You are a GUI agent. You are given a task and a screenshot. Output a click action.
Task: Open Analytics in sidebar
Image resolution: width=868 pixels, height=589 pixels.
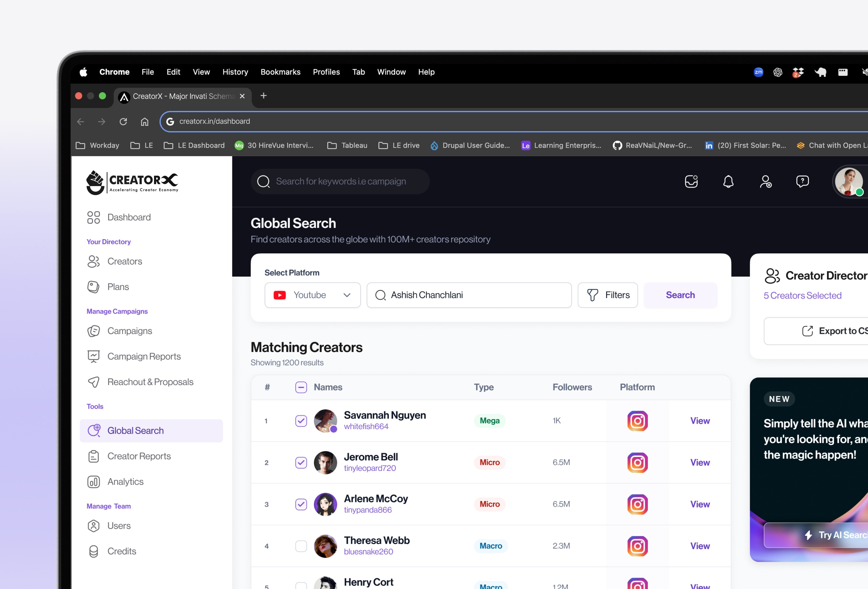[115, 482]
